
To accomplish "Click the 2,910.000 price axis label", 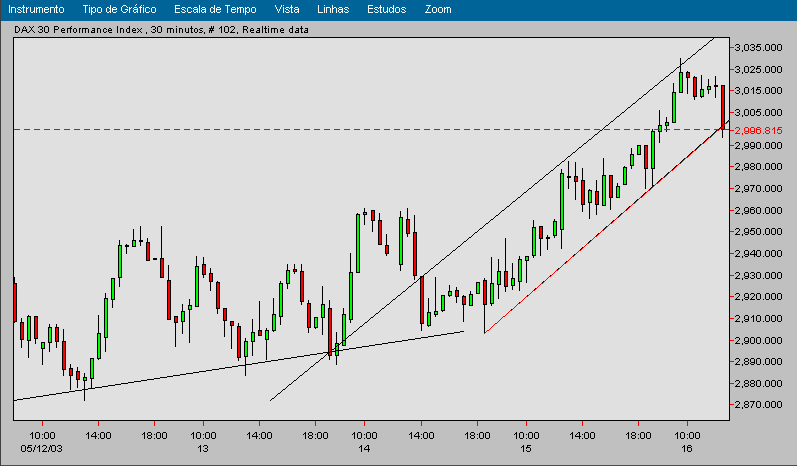I will pyautogui.click(x=758, y=318).
